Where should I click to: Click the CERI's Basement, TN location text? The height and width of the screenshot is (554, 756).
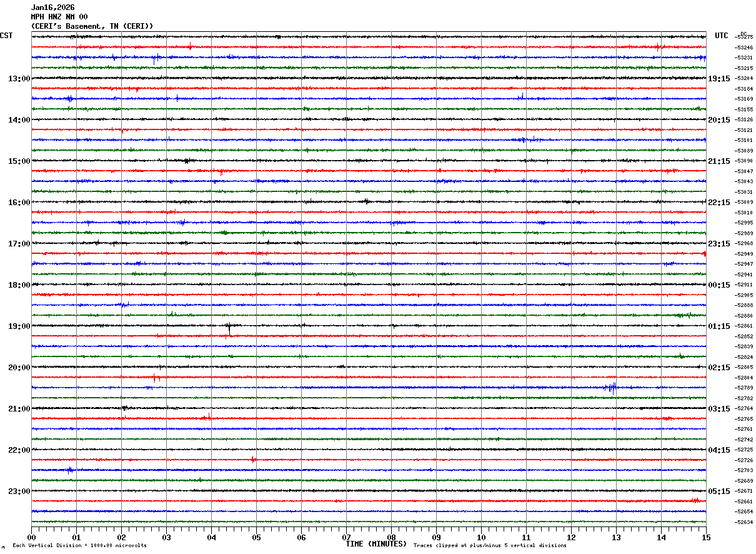(x=92, y=26)
